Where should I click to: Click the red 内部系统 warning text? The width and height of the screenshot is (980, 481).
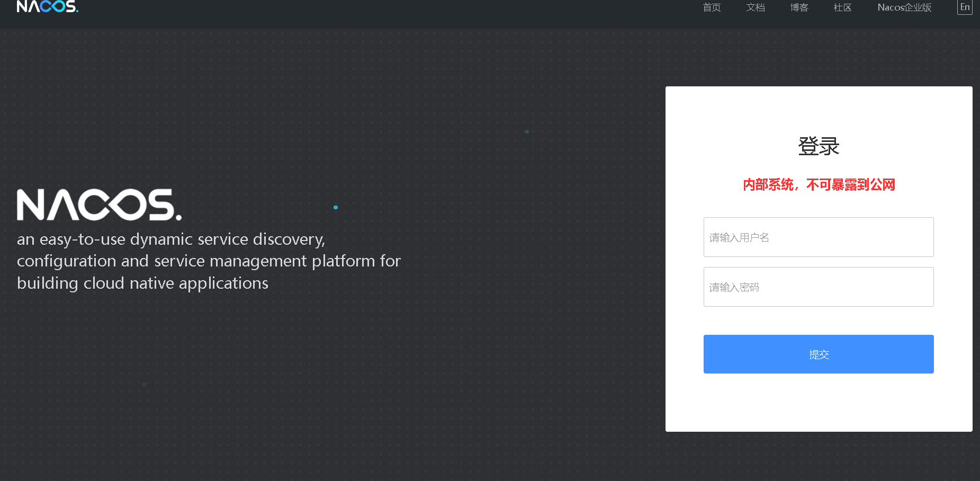[x=819, y=185]
